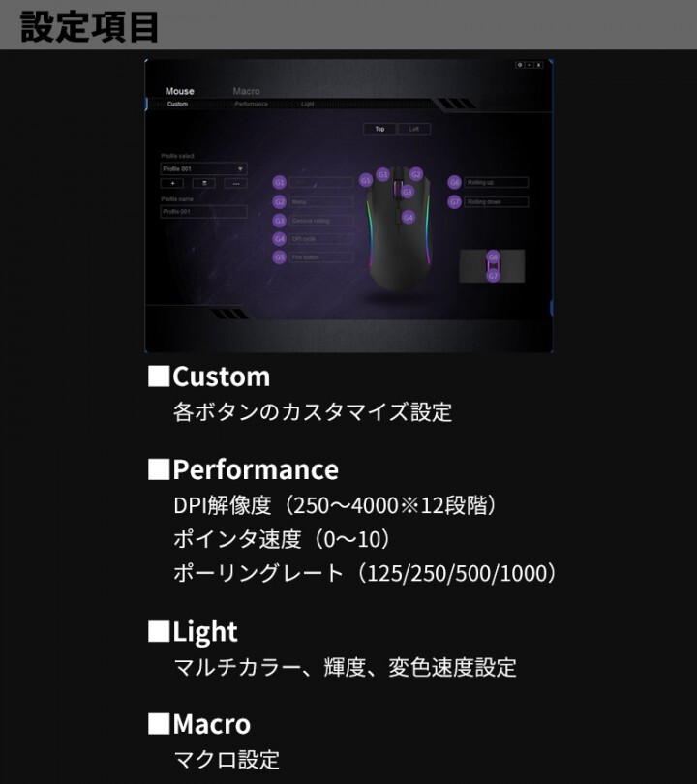
Task: Click the G3 scroll wheel marker on mouse
Action: coord(407,192)
